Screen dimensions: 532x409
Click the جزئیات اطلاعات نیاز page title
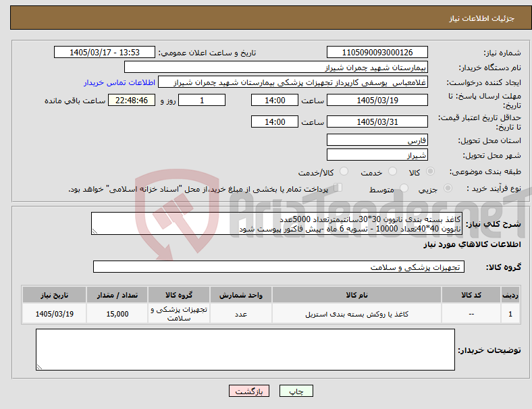click(x=481, y=18)
